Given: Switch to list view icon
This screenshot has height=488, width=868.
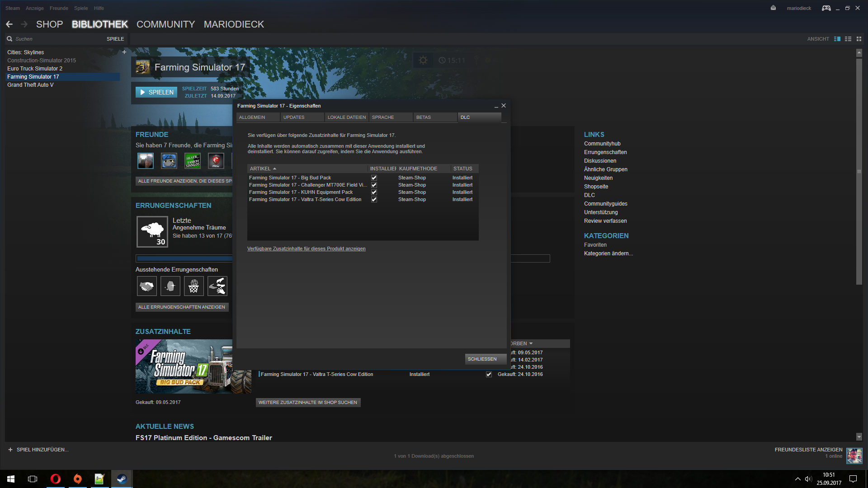Looking at the screenshot, I should point(848,39).
